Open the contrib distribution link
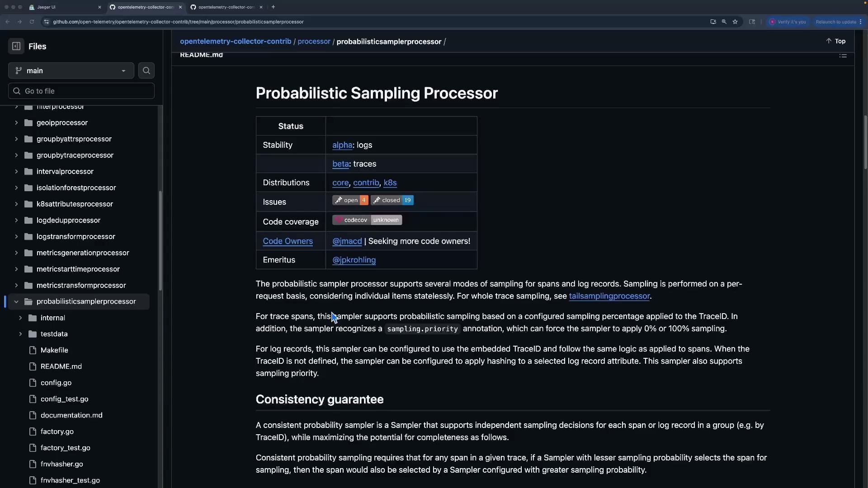The width and height of the screenshot is (868, 488). 366,183
